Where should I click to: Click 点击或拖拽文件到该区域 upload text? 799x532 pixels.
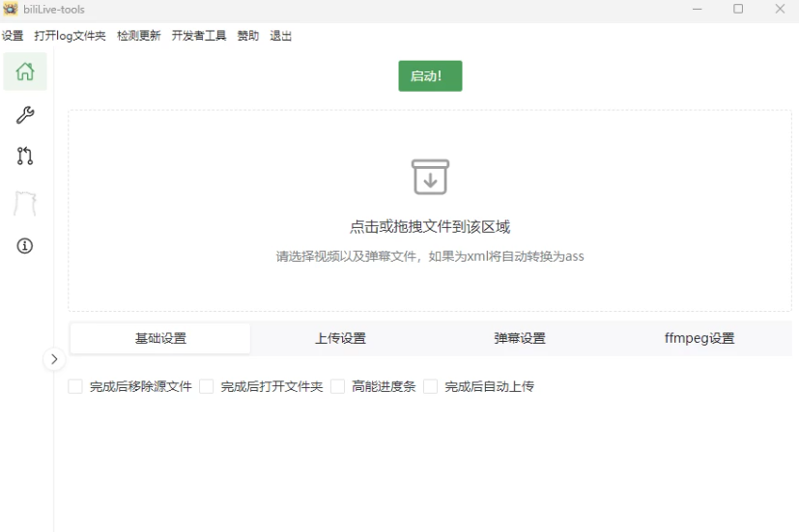click(430, 227)
